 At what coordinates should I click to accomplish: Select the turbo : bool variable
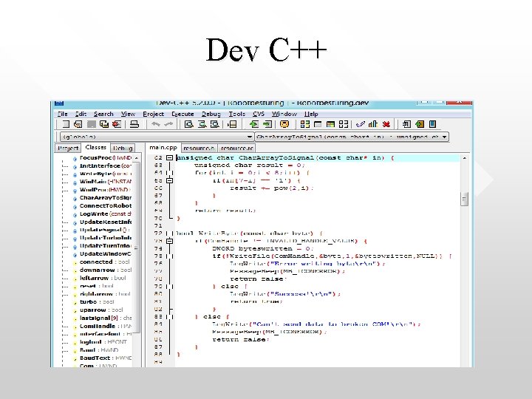[93, 302]
